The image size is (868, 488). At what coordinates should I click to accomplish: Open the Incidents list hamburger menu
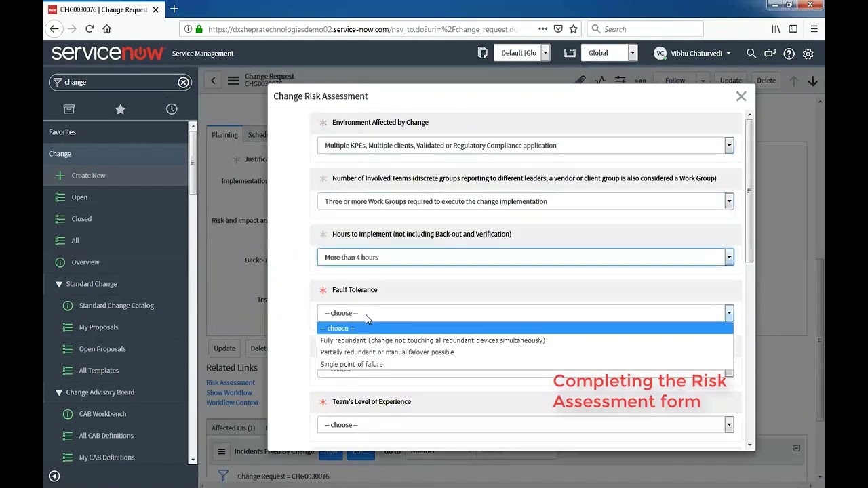click(x=221, y=451)
